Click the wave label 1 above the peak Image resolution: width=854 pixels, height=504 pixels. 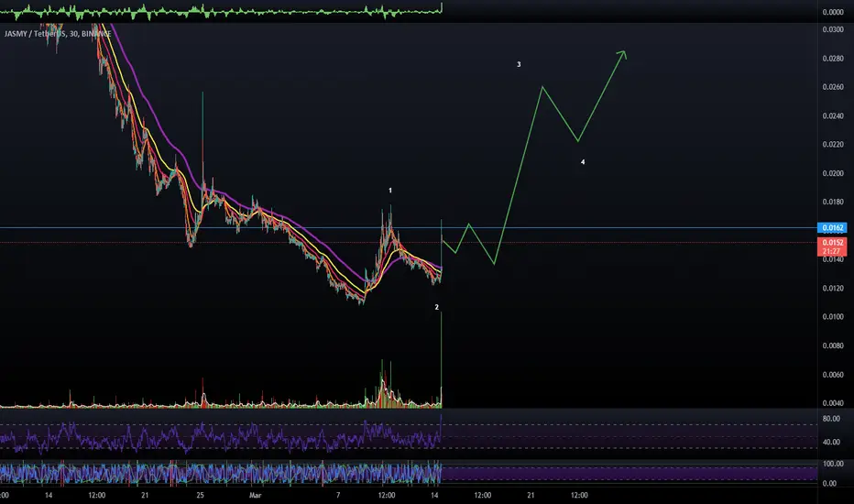click(x=390, y=191)
